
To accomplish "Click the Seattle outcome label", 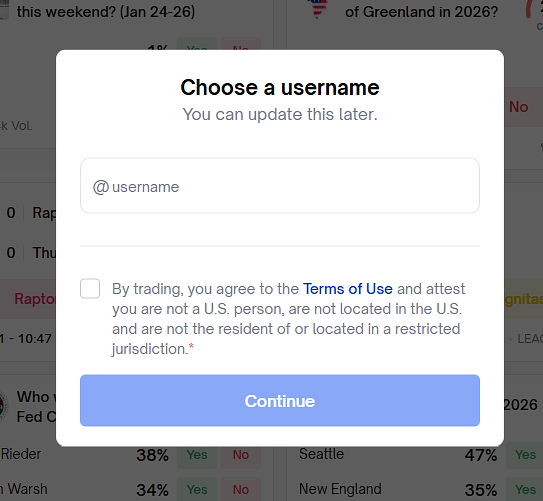I will pos(321,454).
